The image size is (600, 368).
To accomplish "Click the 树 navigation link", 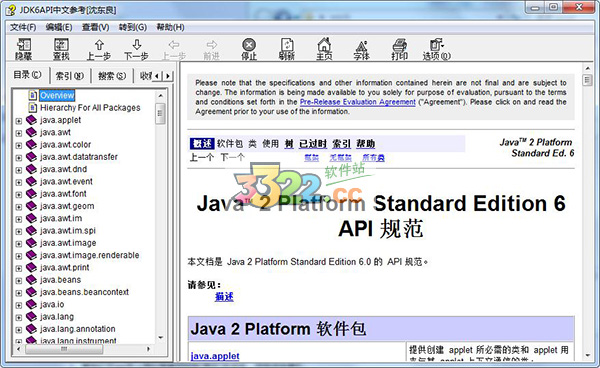I will pos(289,144).
